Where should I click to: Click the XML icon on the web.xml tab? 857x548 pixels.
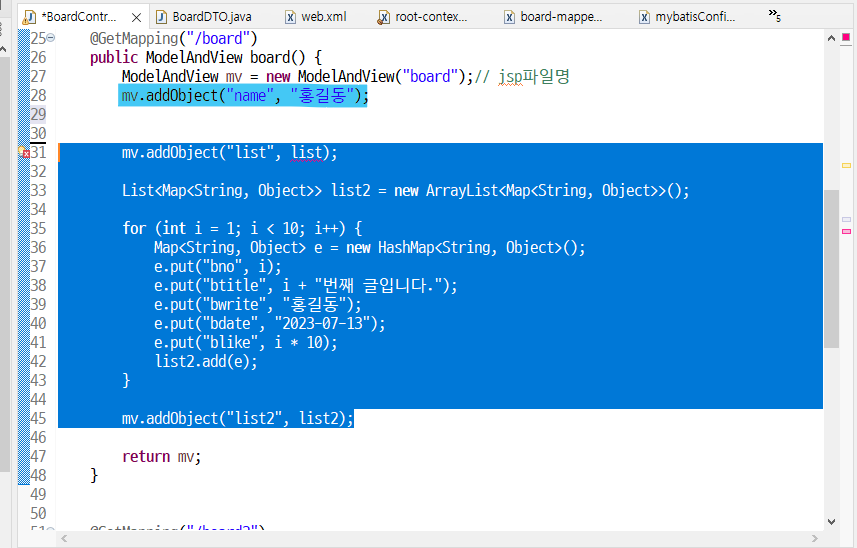[x=291, y=17]
